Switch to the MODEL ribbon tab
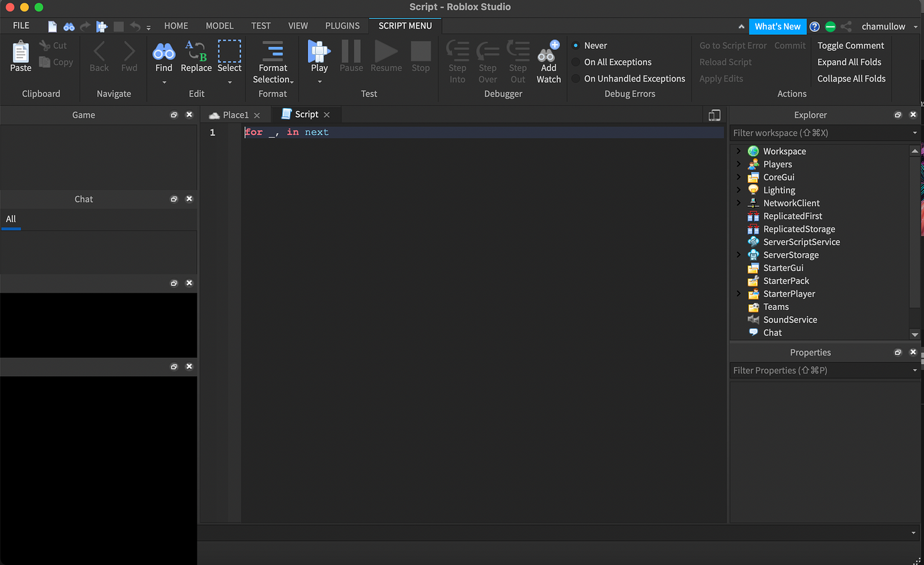This screenshot has height=565, width=924. click(219, 25)
